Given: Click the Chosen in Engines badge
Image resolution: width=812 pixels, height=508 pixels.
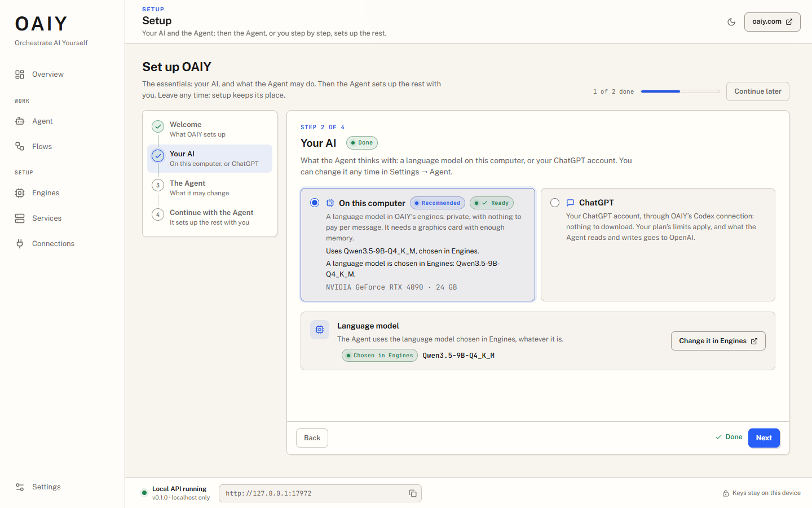Looking at the screenshot, I should (x=379, y=356).
